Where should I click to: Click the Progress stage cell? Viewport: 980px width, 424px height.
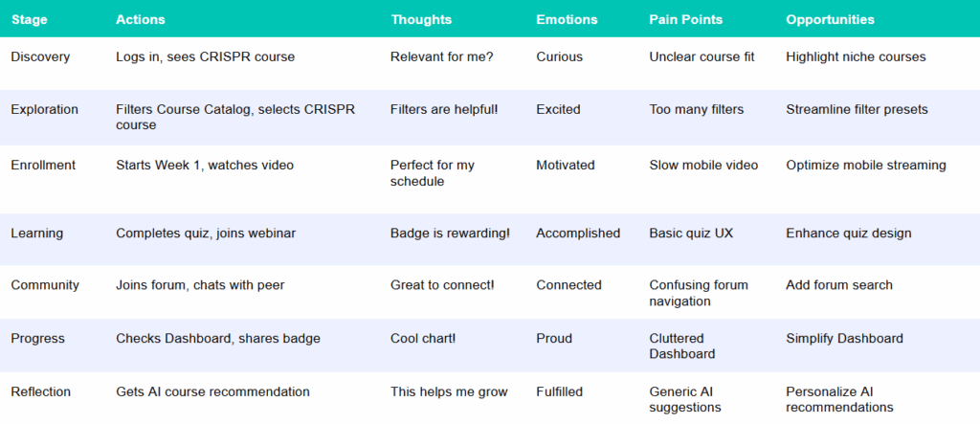coord(37,338)
